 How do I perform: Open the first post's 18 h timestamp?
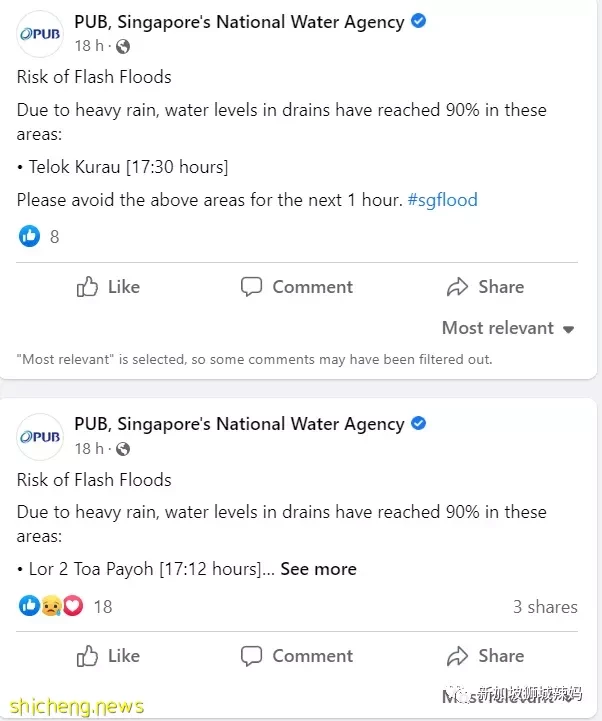(89, 46)
